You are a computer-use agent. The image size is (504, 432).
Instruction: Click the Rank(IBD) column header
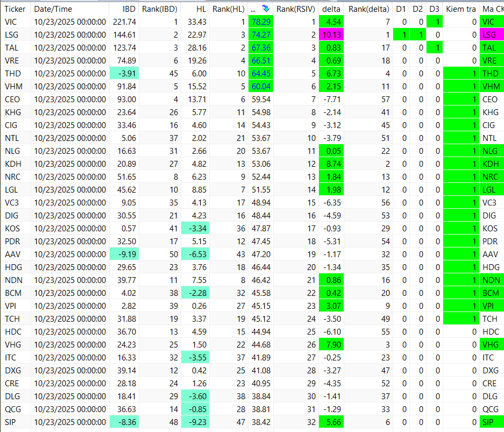point(160,9)
